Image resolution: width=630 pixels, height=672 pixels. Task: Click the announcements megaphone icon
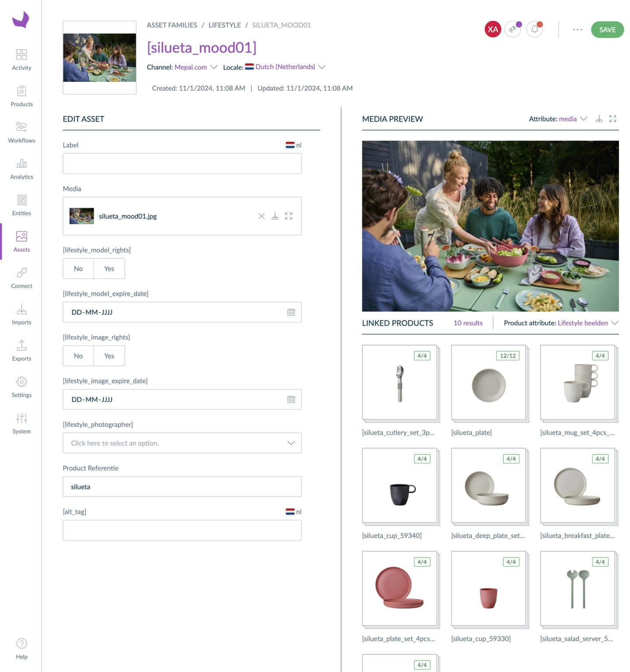(513, 29)
